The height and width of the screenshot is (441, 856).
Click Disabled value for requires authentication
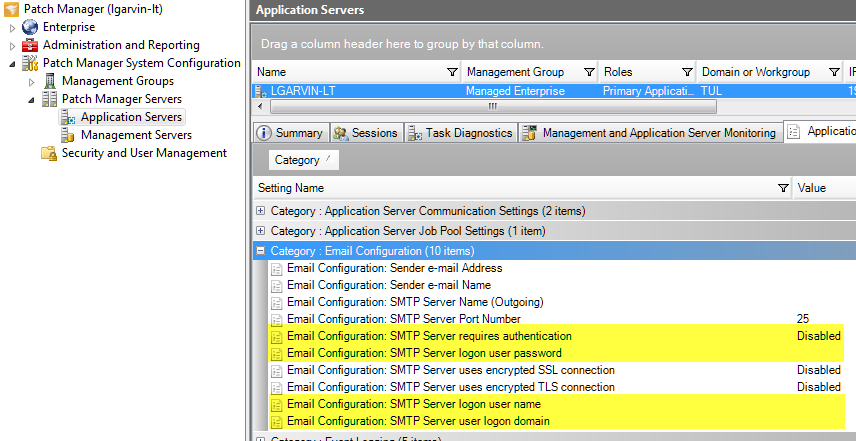(819, 336)
